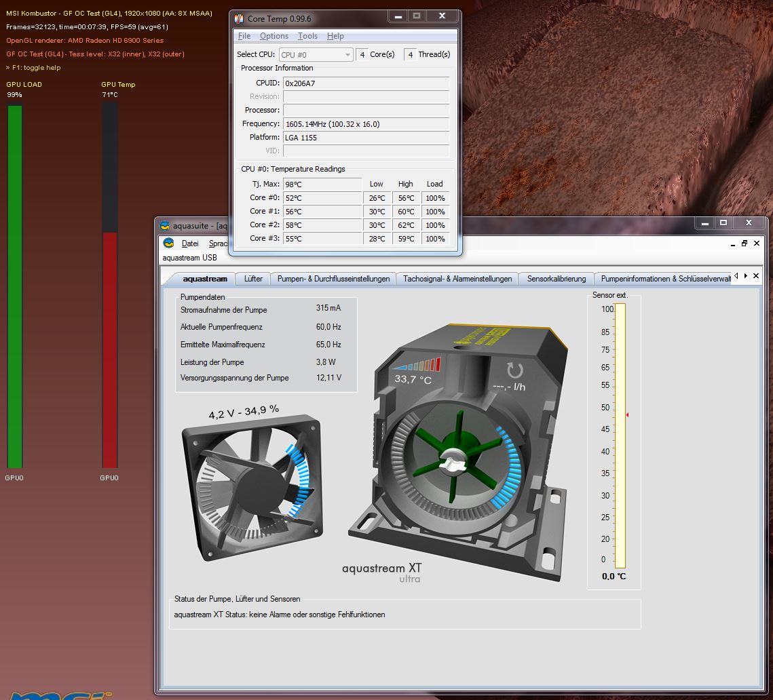Click the flow rate circular arrow icon
Screen dimensions: 773x700
[x=515, y=370]
